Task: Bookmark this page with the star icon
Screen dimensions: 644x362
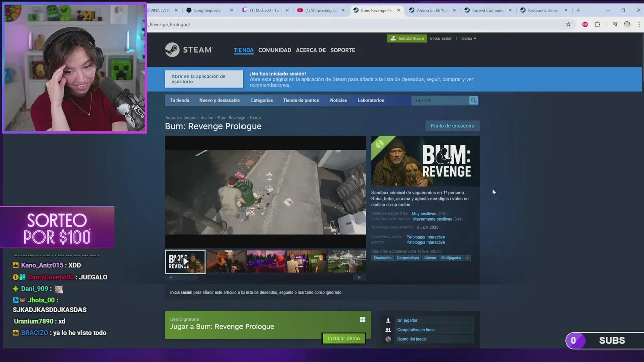Action: [x=568, y=24]
